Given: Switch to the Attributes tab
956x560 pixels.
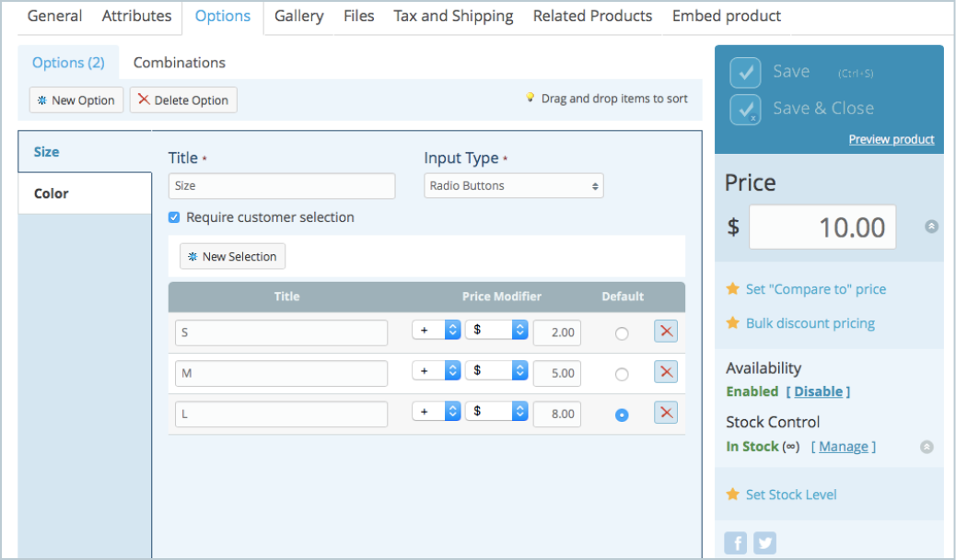Looking at the screenshot, I should (x=136, y=16).
